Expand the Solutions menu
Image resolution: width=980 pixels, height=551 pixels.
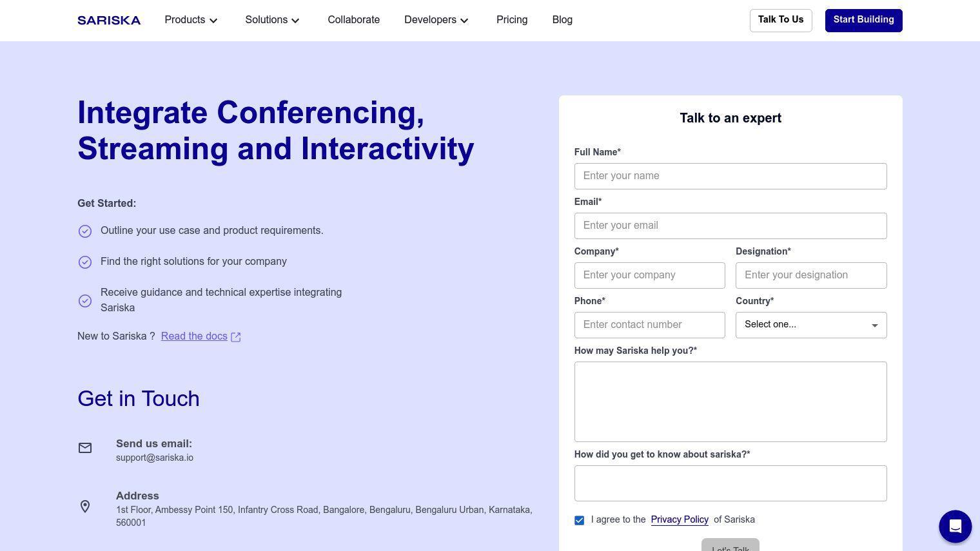(x=273, y=20)
